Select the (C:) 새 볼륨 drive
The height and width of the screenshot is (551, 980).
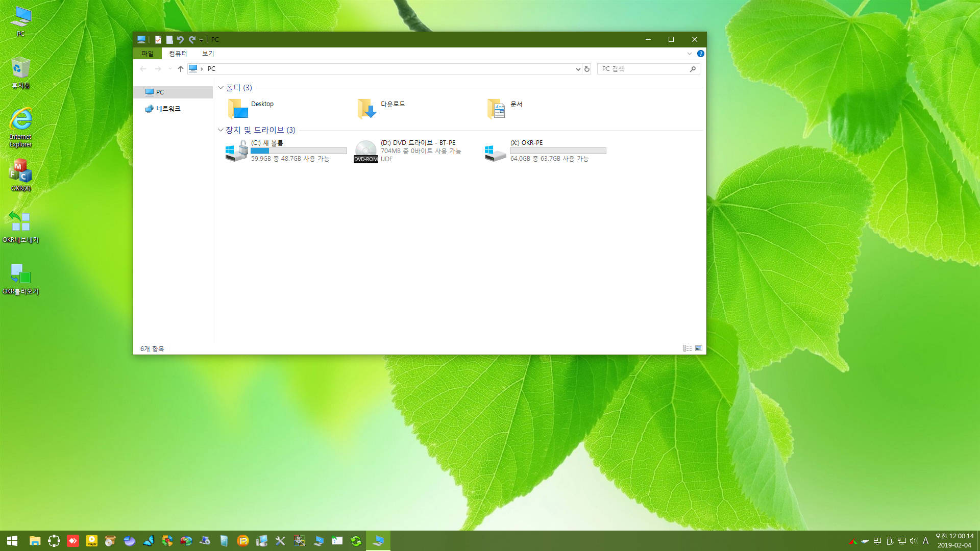click(x=286, y=151)
